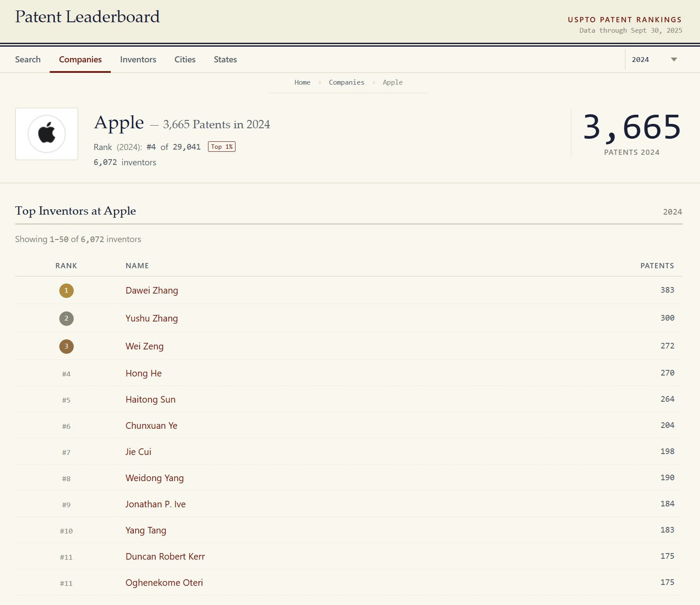Image resolution: width=700 pixels, height=605 pixels.
Task: View Chunxuan Ye's inventor page
Action: click(x=151, y=426)
